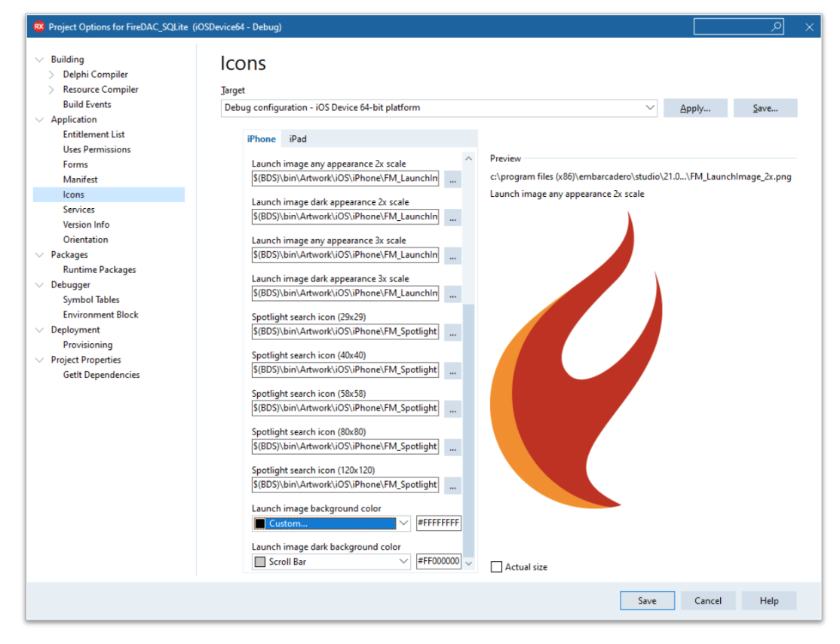This screenshot has height=644, width=840.
Task: Open Launch image background color dropdown
Action: coord(403,523)
